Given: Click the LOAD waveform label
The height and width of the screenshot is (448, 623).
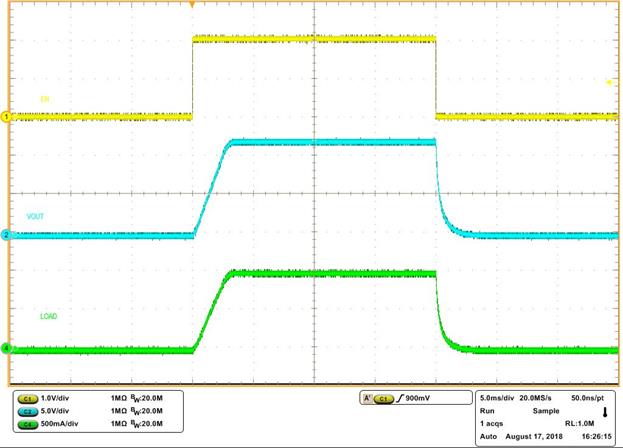Looking at the screenshot, I should coord(48,317).
